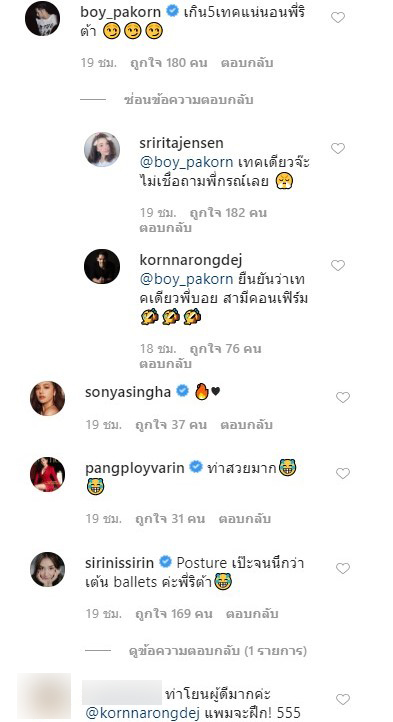Expand the 1 reply under sirinissirin's comment
Screen dimensions: 393x722
tap(217, 651)
